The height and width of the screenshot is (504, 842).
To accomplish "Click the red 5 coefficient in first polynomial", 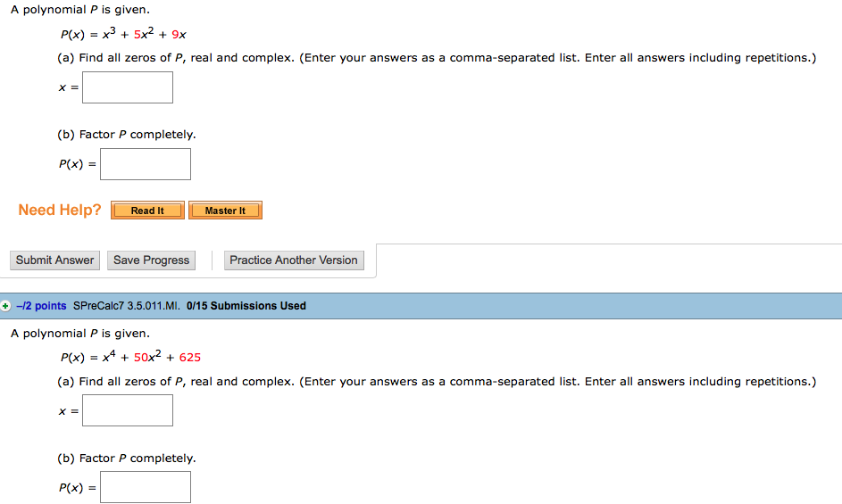I will [x=138, y=36].
